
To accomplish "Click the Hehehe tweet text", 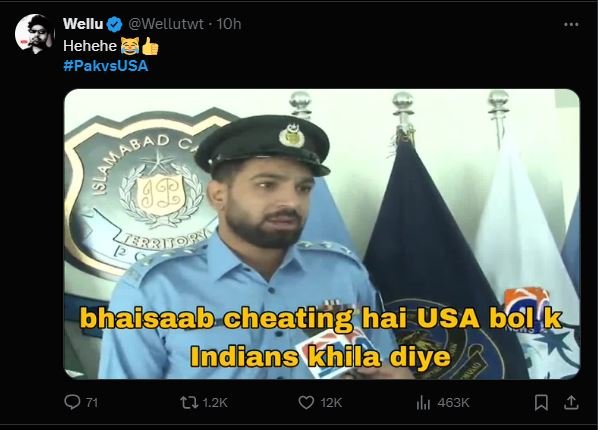I will [x=90, y=46].
